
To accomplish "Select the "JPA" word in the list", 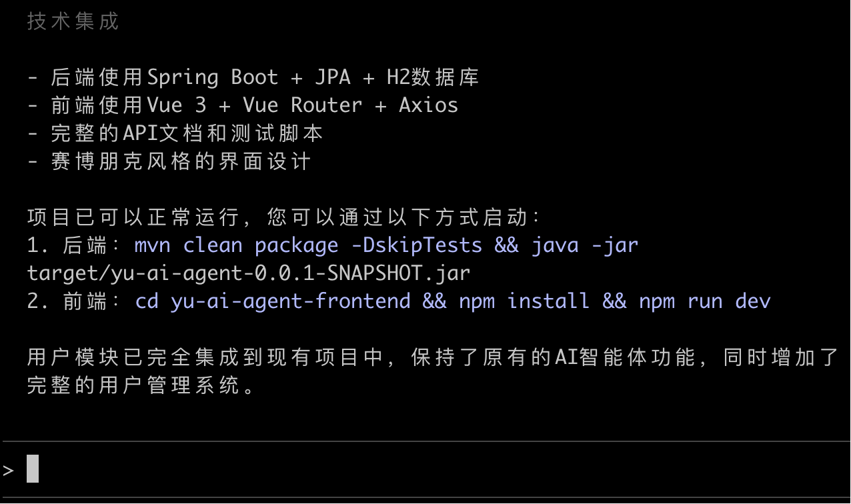I will [332, 77].
